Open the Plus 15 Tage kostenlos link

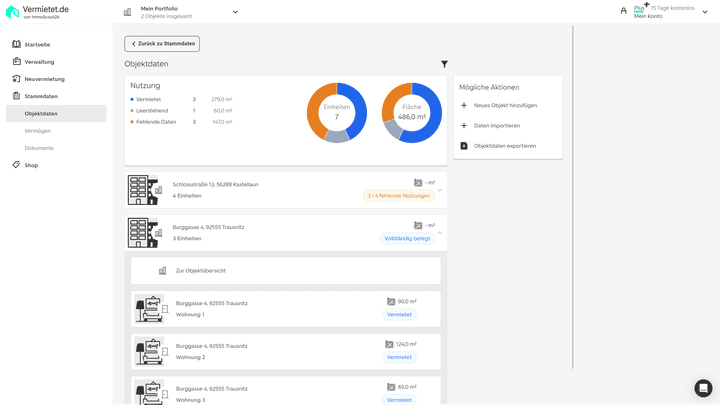tap(664, 8)
